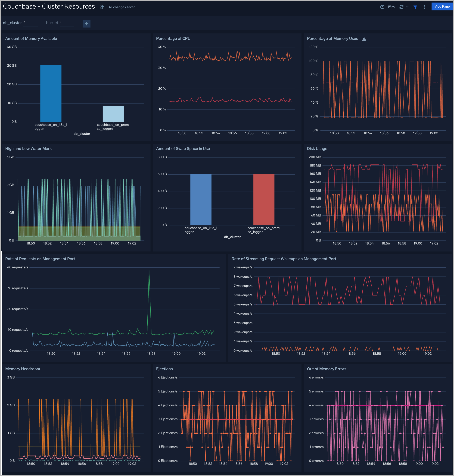Open the bucket variable value dropdown
454x476 pixels.
67,22
